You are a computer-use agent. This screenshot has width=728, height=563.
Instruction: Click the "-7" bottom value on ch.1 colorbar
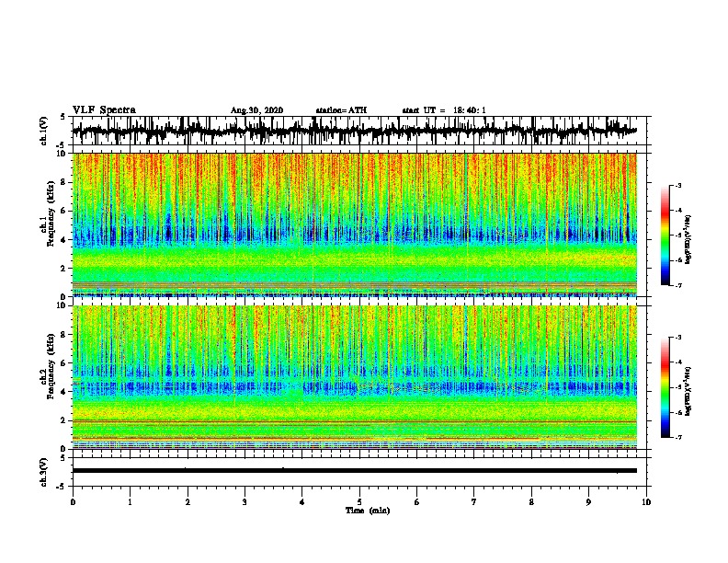[677, 285]
